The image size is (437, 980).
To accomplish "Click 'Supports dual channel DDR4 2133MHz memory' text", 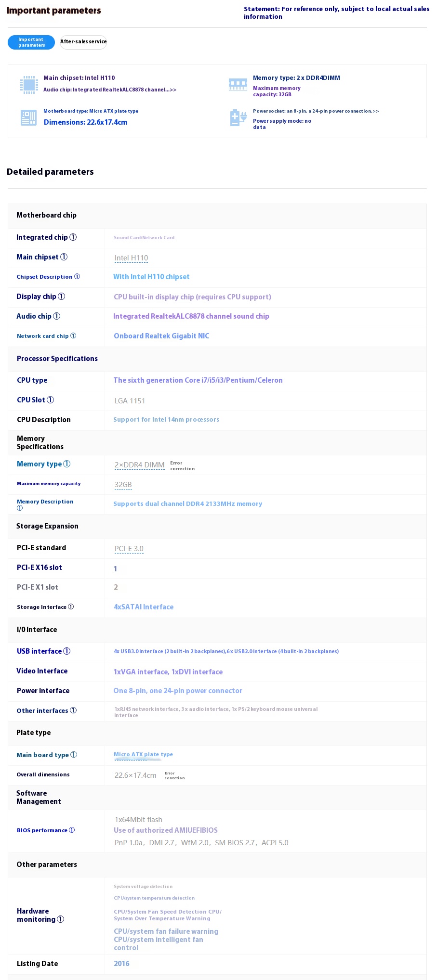I will tap(188, 504).
